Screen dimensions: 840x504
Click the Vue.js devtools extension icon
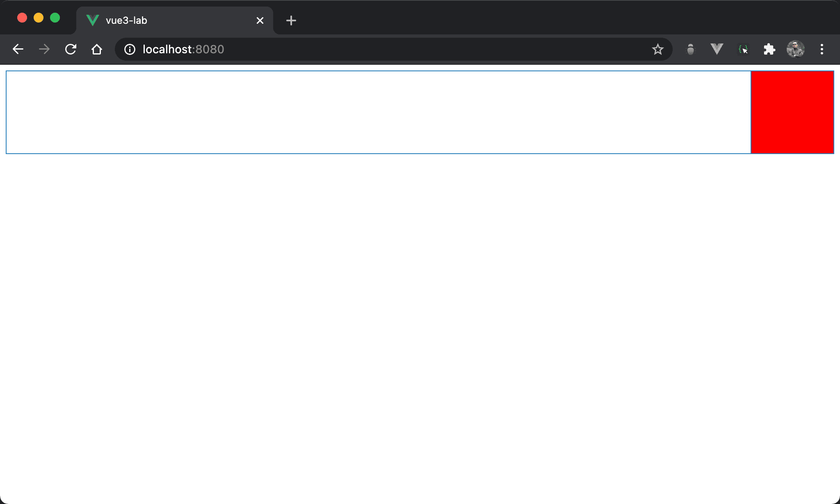pyautogui.click(x=717, y=49)
